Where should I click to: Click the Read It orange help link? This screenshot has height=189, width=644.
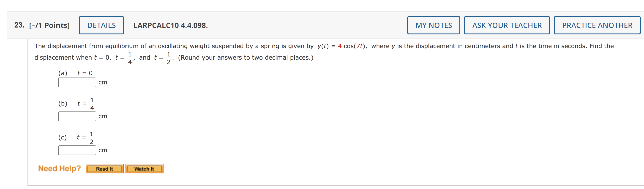104,169
